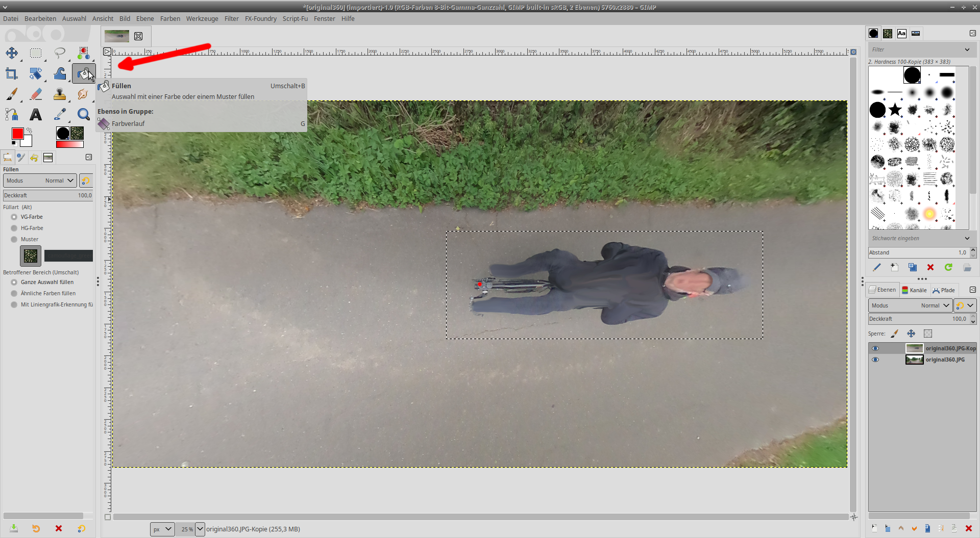The image size is (980, 538).
Task: Select the Paintbrush tool
Action: tap(12, 94)
